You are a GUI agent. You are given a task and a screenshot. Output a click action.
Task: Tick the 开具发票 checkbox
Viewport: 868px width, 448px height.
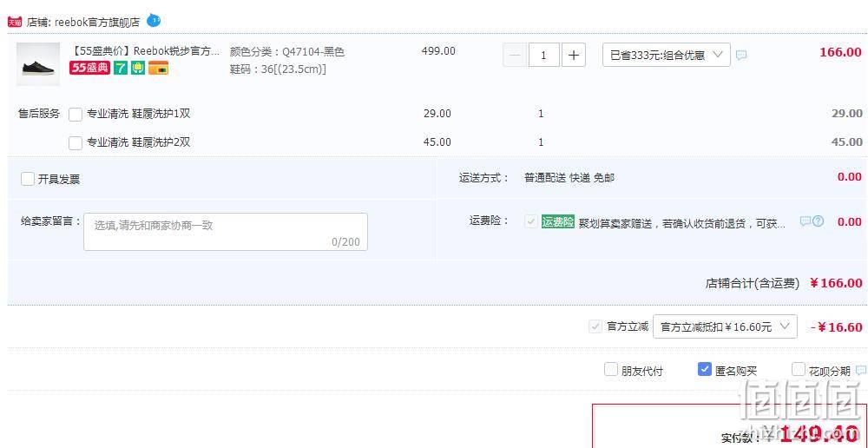28,179
